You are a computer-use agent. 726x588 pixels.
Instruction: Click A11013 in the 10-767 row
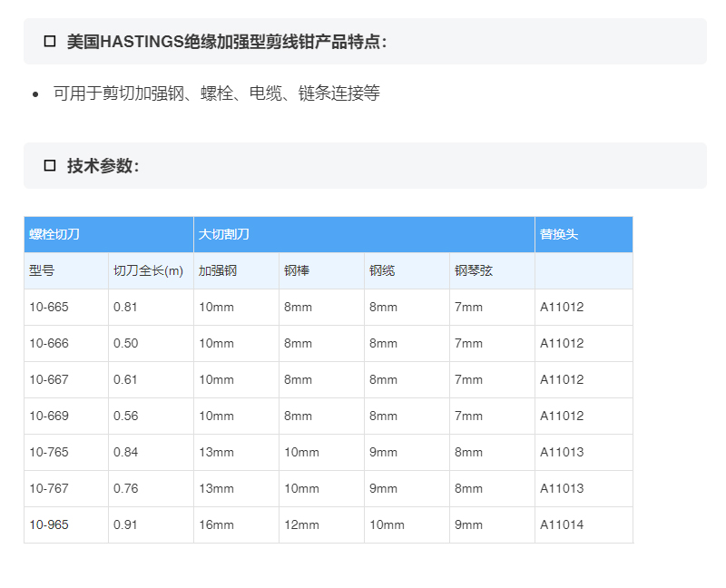coord(562,488)
